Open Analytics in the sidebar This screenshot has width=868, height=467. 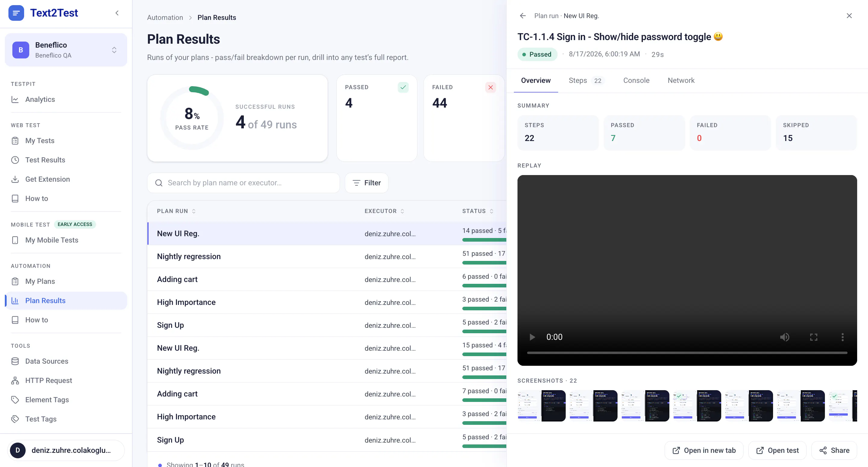click(x=66, y=99)
